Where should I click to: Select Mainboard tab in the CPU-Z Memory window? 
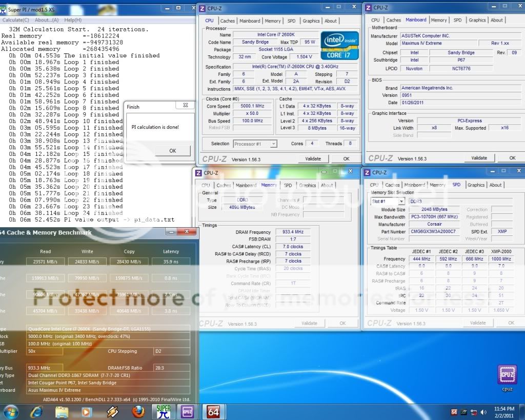pyautogui.click(x=246, y=185)
